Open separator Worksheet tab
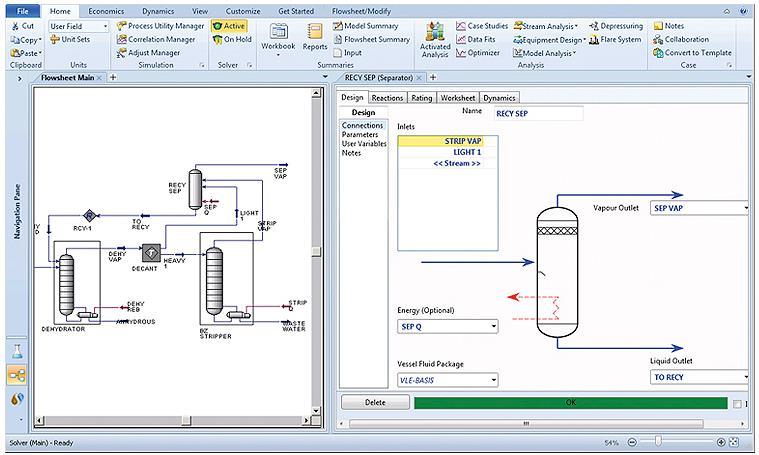Viewport: 759px width, 455px height. tap(458, 98)
